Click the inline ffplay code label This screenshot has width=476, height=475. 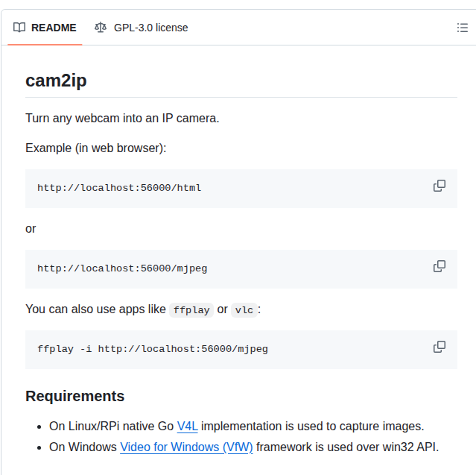(191, 310)
